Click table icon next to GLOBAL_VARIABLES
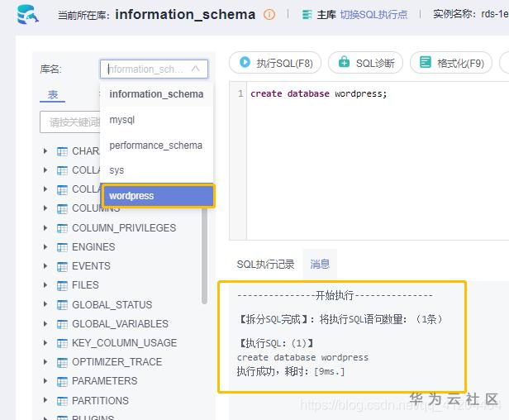The width and height of the screenshot is (509, 420). tap(62, 324)
